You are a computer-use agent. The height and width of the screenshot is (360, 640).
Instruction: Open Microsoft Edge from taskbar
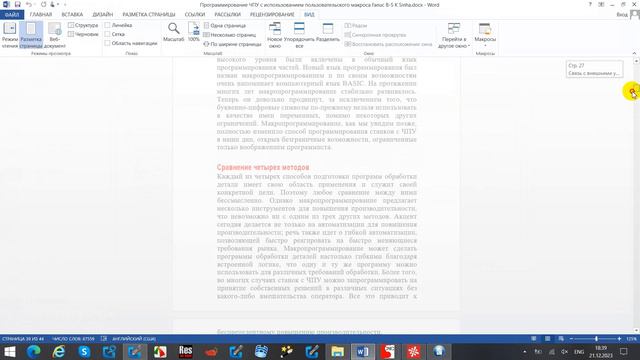[x=33, y=351]
